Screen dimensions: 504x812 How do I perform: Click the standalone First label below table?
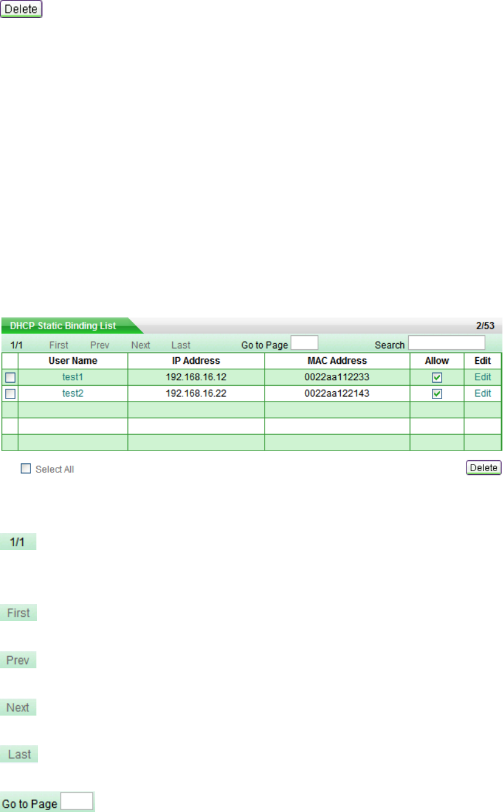[x=18, y=612]
